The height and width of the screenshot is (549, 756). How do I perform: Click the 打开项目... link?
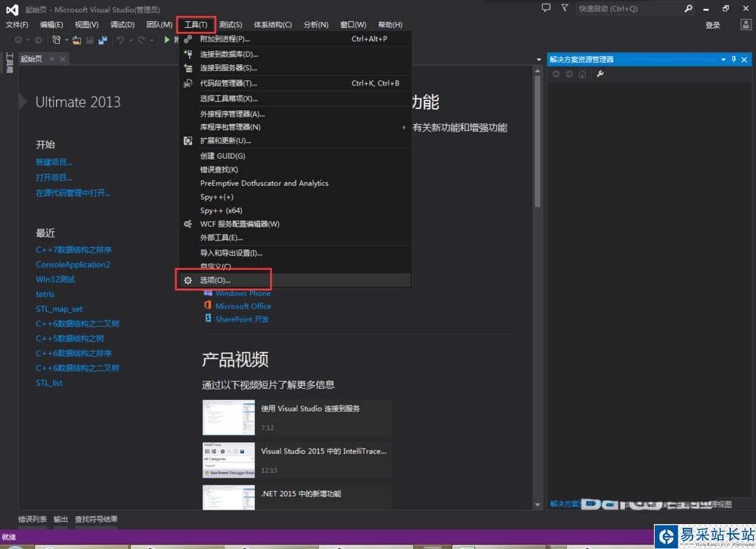(x=54, y=178)
